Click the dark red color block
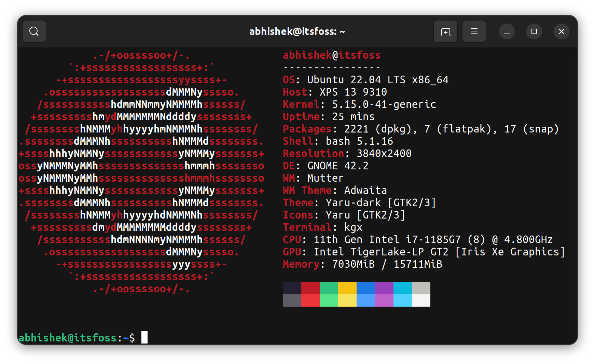Viewport: 595px width, 364px height. click(310, 288)
